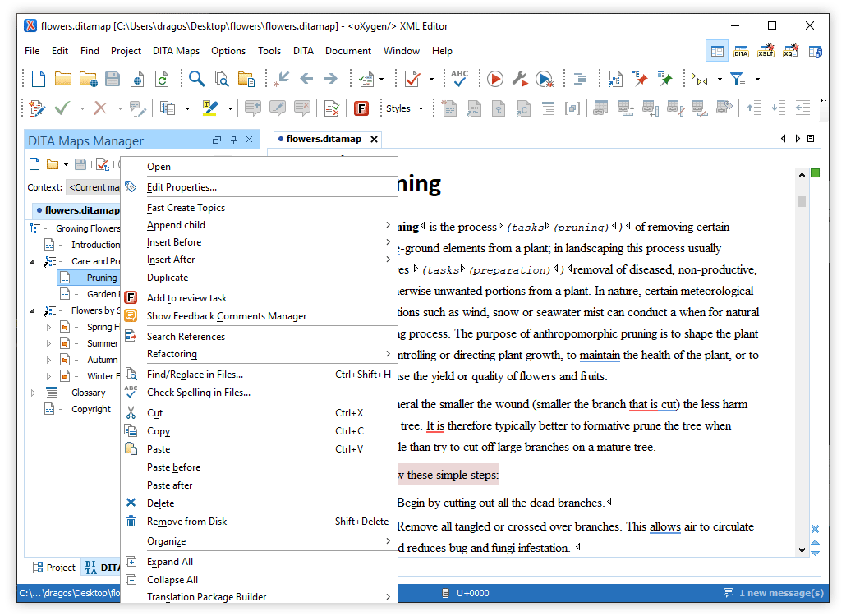The height and width of the screenshot is (616, 846).
Task: Toggle Track Changes in the review toolbar
Action: (37, 108)
